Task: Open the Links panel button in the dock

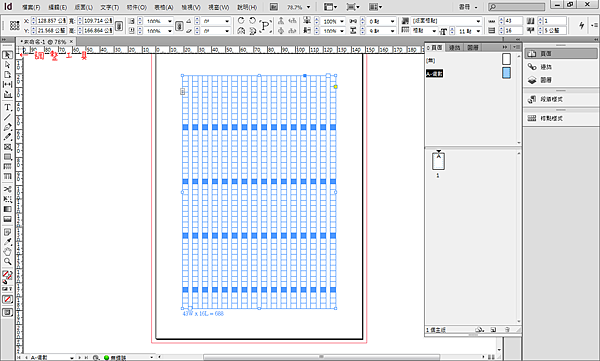Action: point(561,67)
